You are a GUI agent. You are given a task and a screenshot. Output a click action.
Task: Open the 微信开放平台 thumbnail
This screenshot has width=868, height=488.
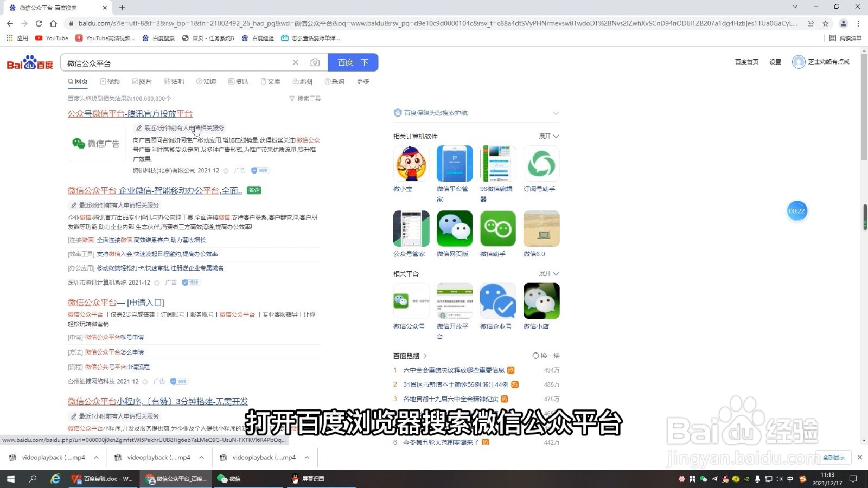[x=455, y=301]
